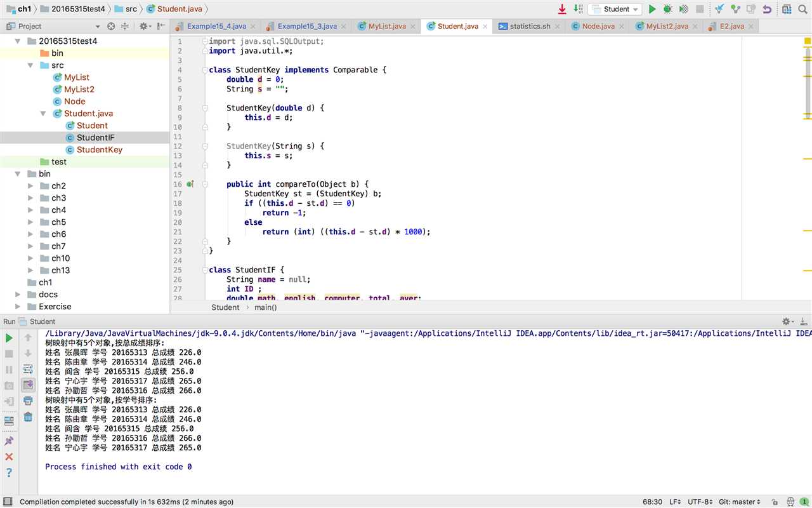Screen dimensions: 812x508
Task: Close the Run tab with the red X
Action: click(9, 457)
